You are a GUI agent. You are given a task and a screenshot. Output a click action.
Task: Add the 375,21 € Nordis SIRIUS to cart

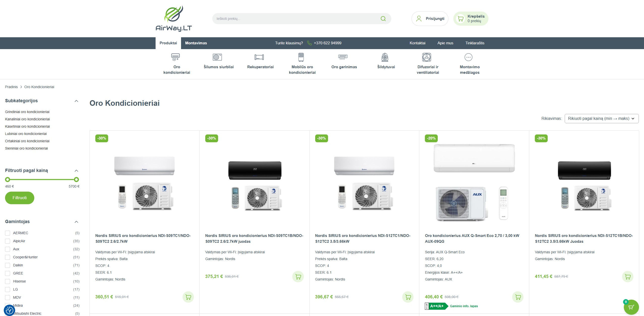298,277
